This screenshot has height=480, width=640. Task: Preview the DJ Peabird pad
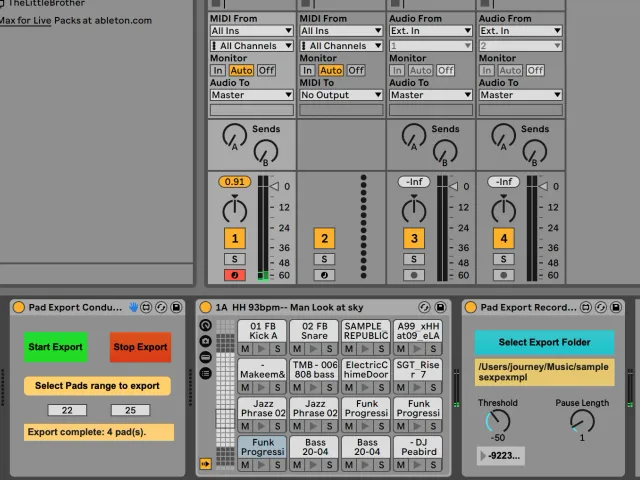pyautogui.click(x=417, y=465)
